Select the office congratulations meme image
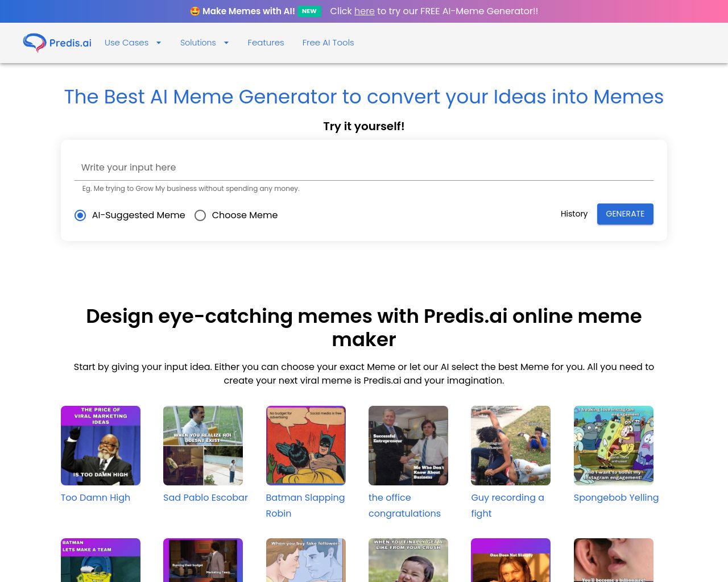 pos(408,446)
